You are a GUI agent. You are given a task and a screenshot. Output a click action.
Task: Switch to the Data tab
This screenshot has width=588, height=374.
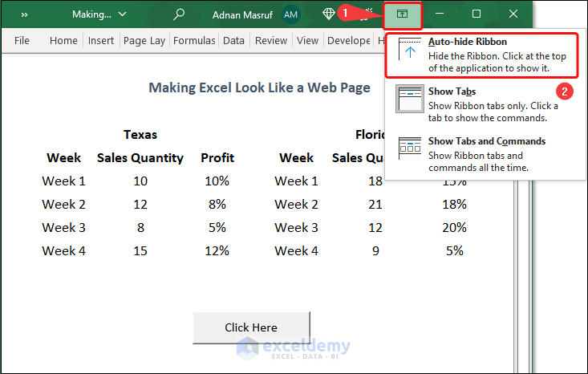coord(233,40)
